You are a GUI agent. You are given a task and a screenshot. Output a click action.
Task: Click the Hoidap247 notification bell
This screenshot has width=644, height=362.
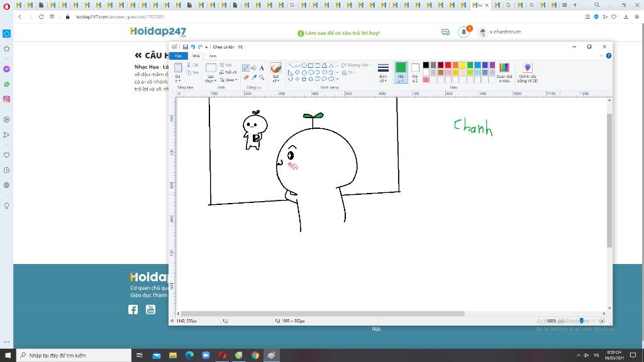[x=464, y=32]
